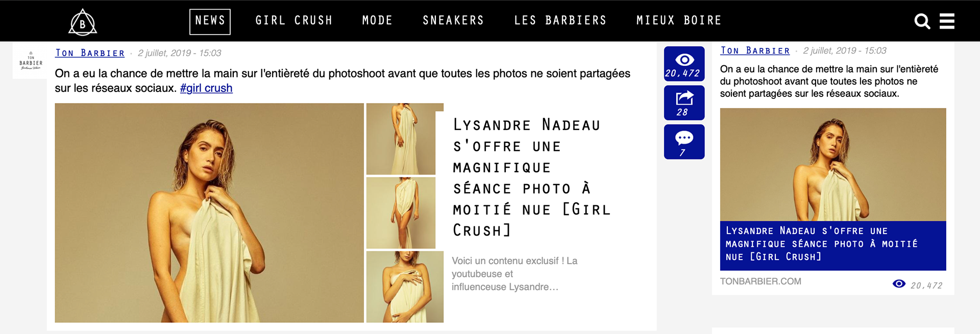Screen dimensions: 980x334
Task: Select the NEWS menu item
Action: point(210,21)
